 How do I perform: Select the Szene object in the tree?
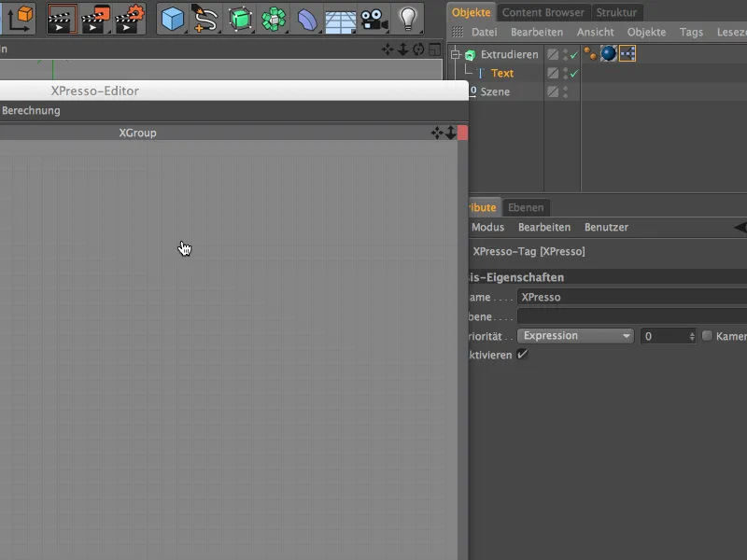coord(495,91)
